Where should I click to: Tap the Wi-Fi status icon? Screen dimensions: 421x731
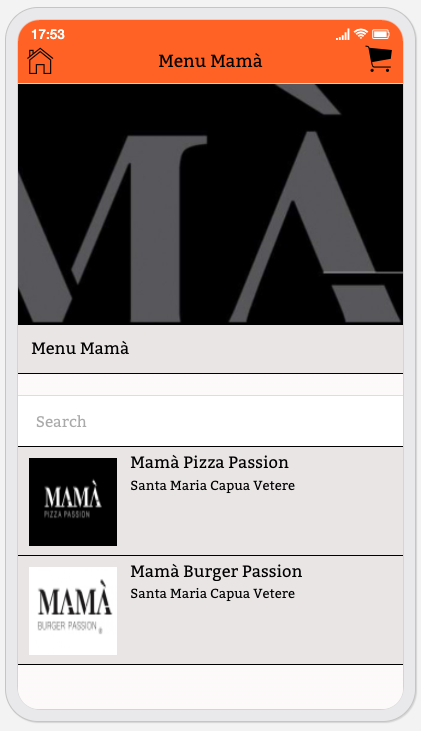click(x=360, y=34)
